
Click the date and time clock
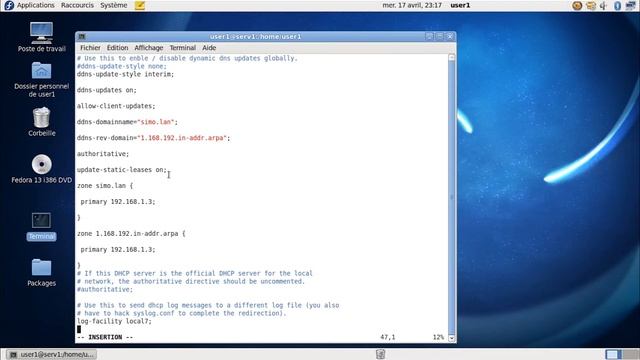click(412, 5)
